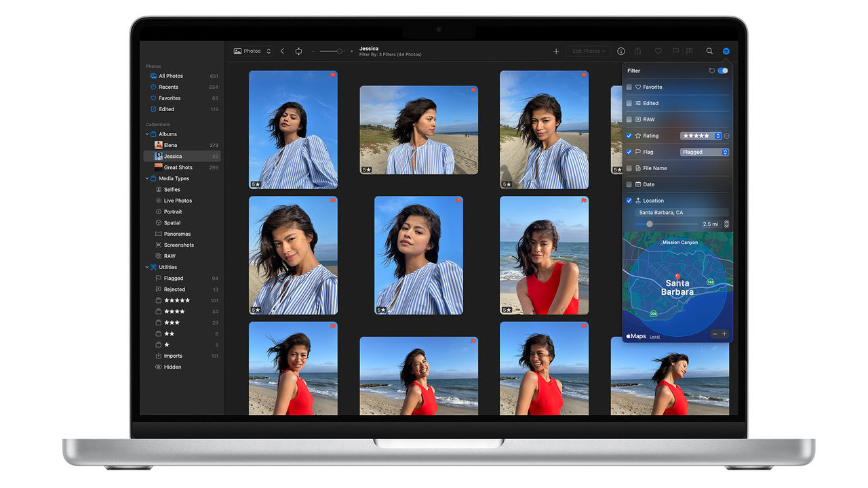Uncheck the Location filter checkbox
Image resolution: width=868 pixels, height=488 pixels.
coord(629,201)
